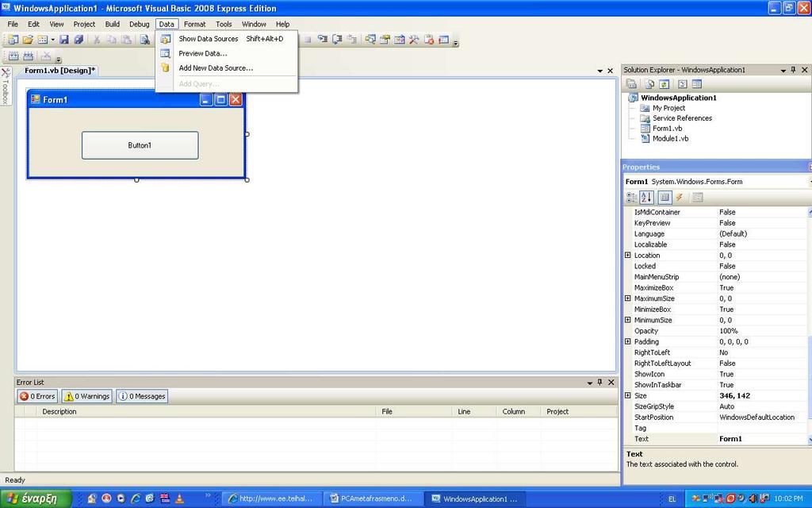Image resolution: width=812 pixels, height=508 pixels.
Task: Click the Make Same Width layout icon
Action: pos(13,56)
